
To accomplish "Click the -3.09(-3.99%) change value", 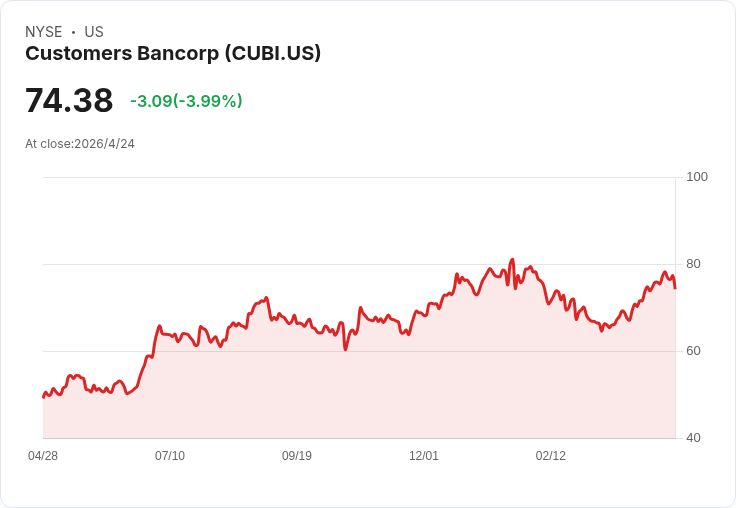I will point(186,101).
